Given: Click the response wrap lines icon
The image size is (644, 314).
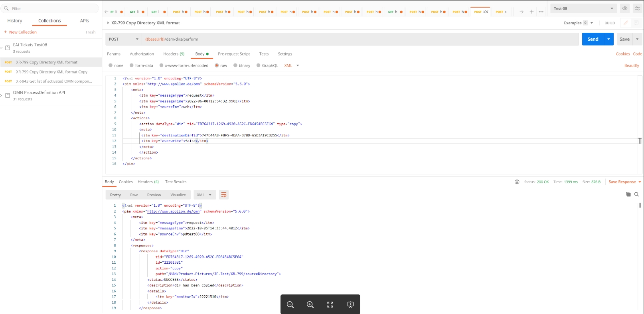Looking at the screenshot, I should point(224,195).
